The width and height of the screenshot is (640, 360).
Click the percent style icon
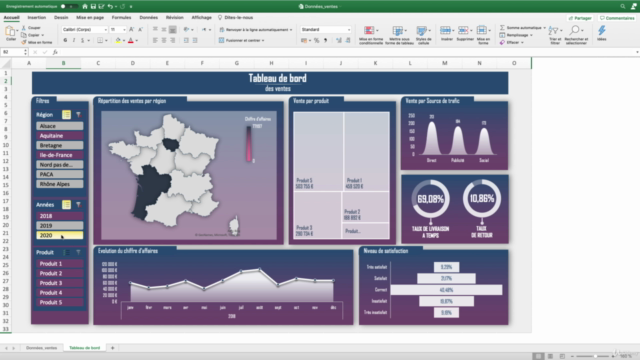coord(316,40)
